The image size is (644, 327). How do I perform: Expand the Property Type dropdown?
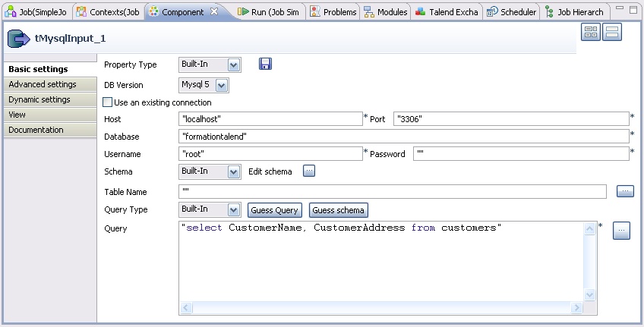[233, 65]
